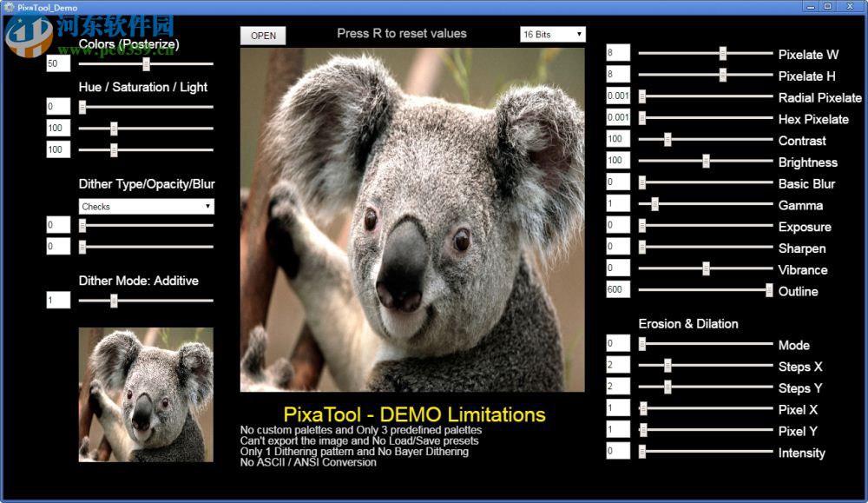868x503 pixels.
Task: Adjust the Brightness slider
Action: [707, 162]
